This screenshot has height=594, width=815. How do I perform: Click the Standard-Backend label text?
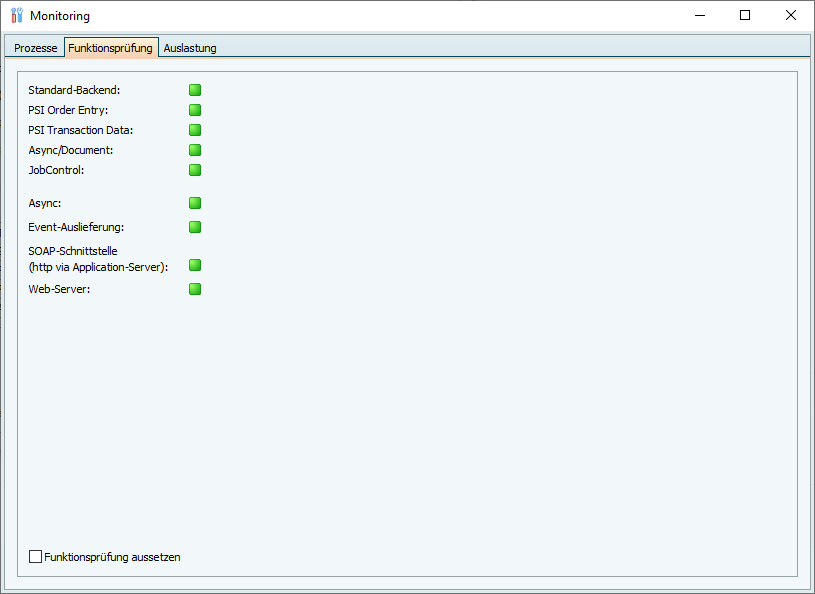click(x=74, y=90)
